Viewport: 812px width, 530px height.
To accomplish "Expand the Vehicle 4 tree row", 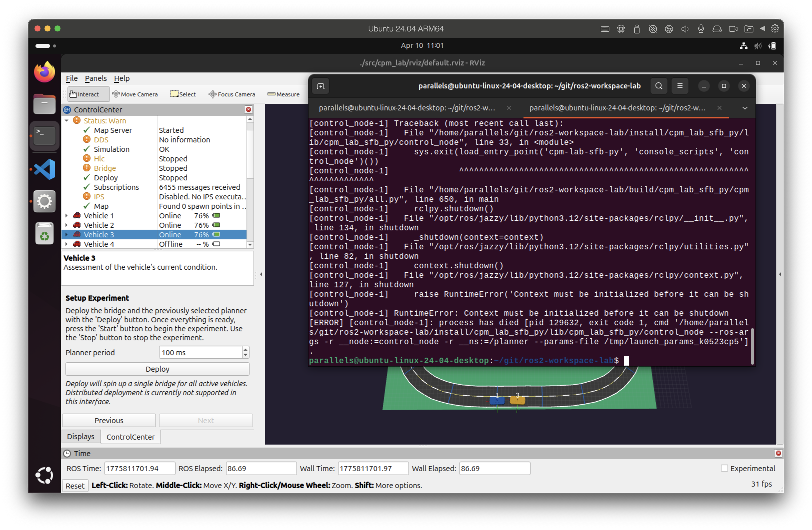I will pyautogui.click(x=66, y=244).
